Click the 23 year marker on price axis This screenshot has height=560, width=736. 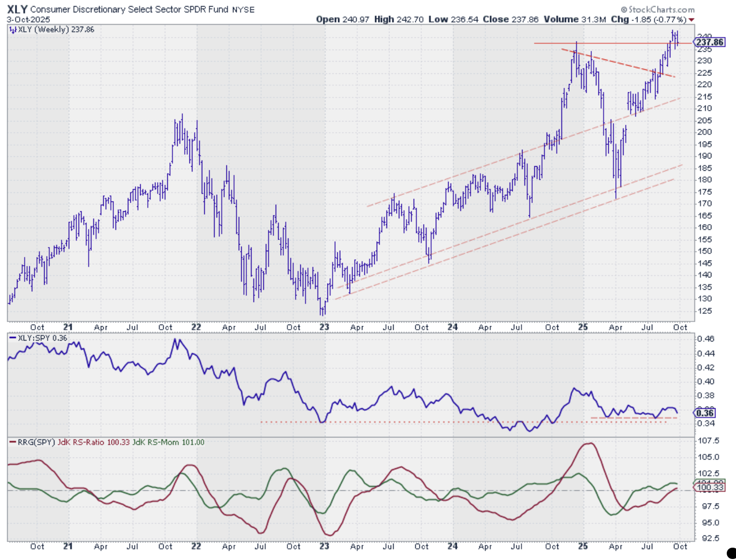point(324,327)
